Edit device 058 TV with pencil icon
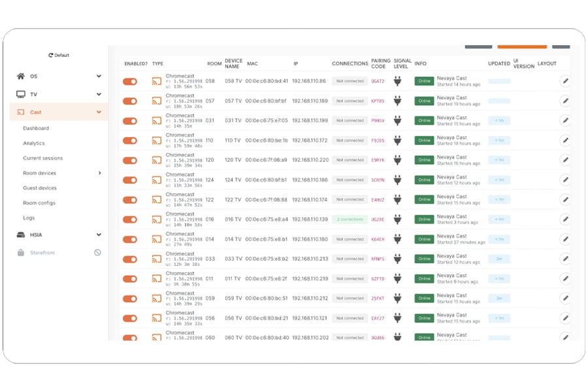 point(565,81)
